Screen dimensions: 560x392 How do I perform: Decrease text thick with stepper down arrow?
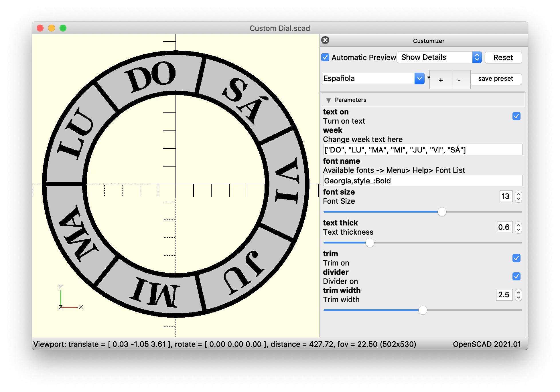tap(518, 230)
